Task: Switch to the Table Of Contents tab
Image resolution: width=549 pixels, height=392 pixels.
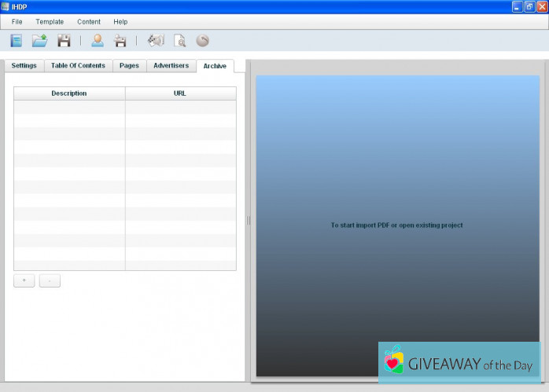Action: [78, 66]
